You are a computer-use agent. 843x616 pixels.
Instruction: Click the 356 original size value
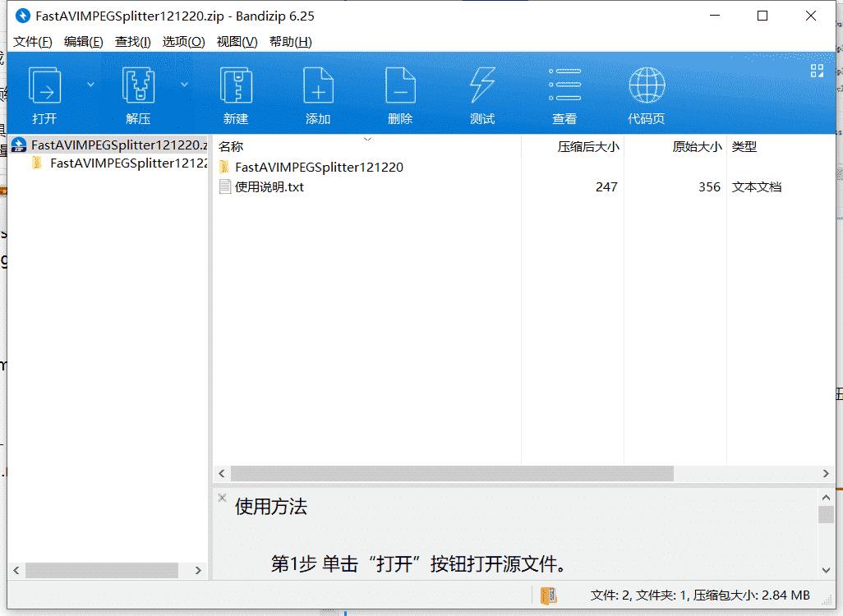pyautogui.click(x=709, y=187)
